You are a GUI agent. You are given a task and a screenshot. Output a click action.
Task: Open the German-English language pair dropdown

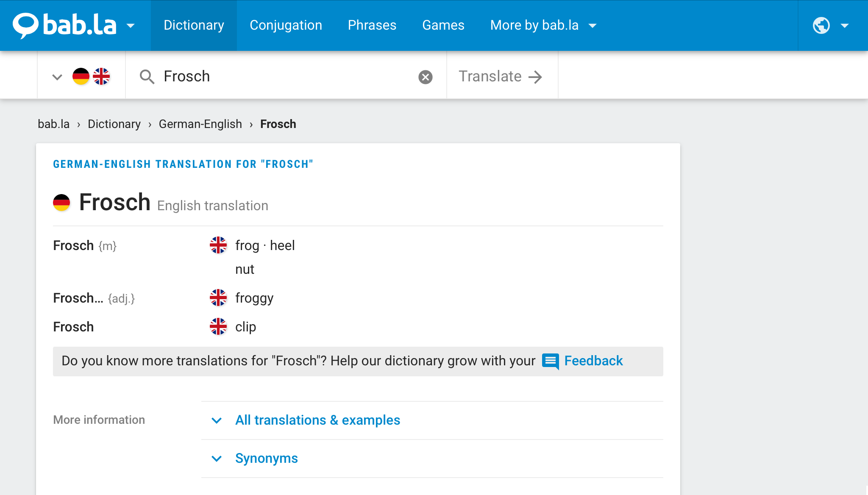(x=81, y=77)
